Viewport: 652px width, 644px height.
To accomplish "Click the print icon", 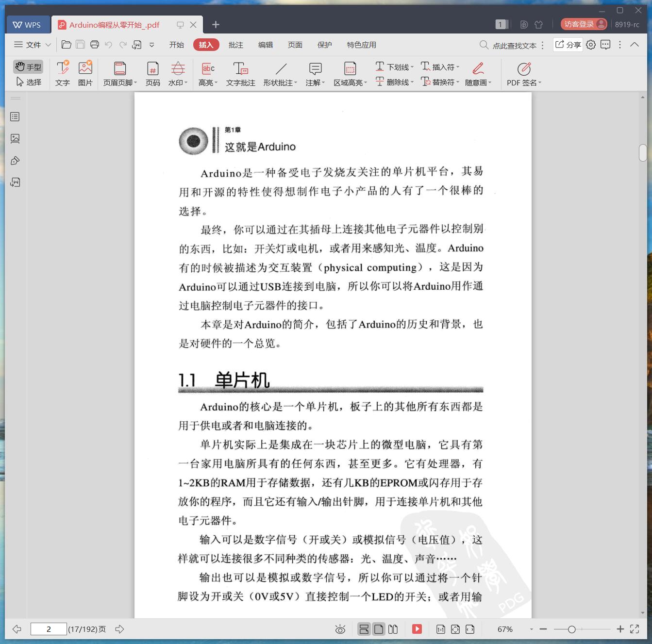I will tap(95, 45).
